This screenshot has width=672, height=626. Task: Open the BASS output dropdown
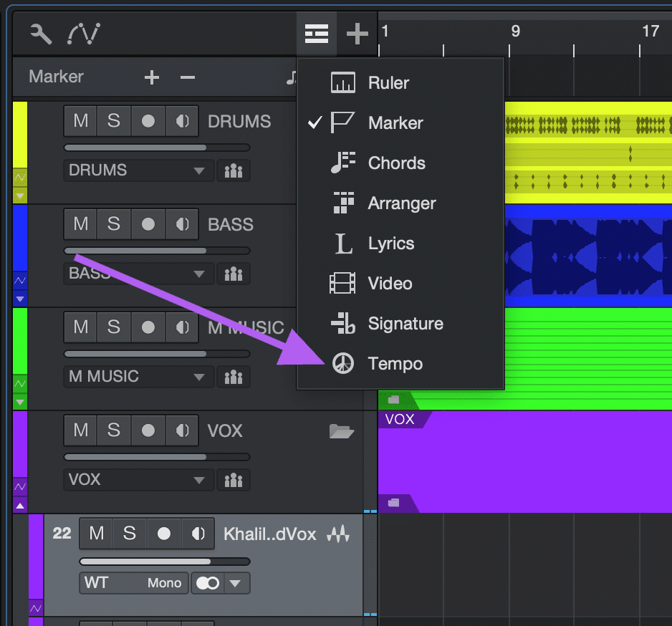tap(138, 274)
